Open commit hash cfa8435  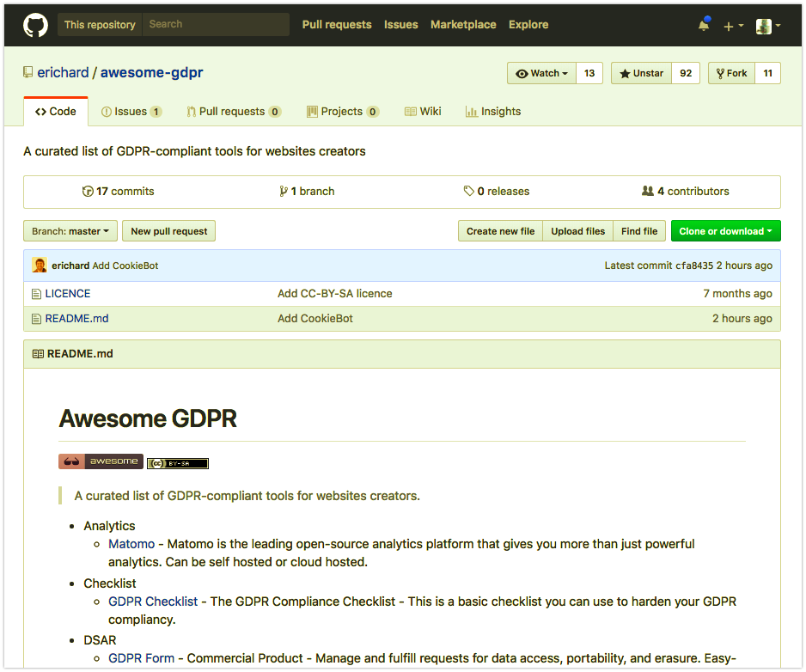(694, 266)
